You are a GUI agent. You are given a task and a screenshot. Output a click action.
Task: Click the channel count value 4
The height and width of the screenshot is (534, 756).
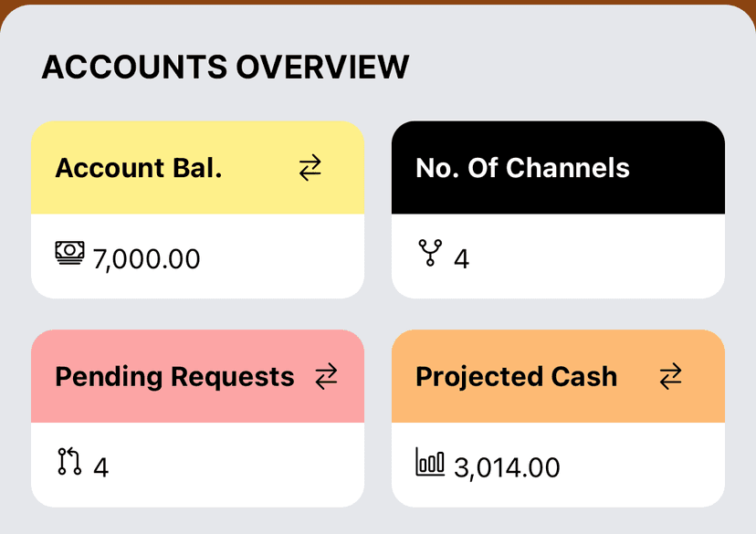coord(461,259)
